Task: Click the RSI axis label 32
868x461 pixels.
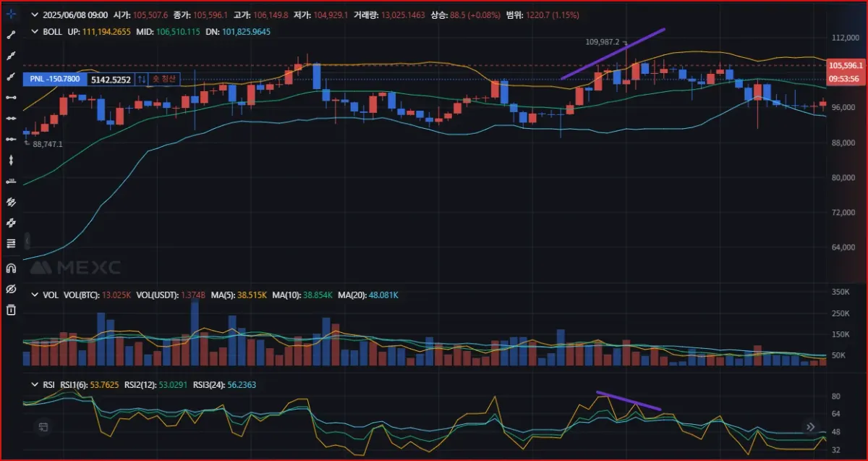Action: [835, 450]
